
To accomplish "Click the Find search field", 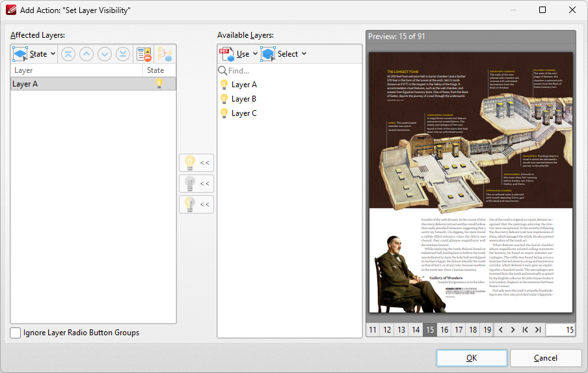I will [289, 70].
